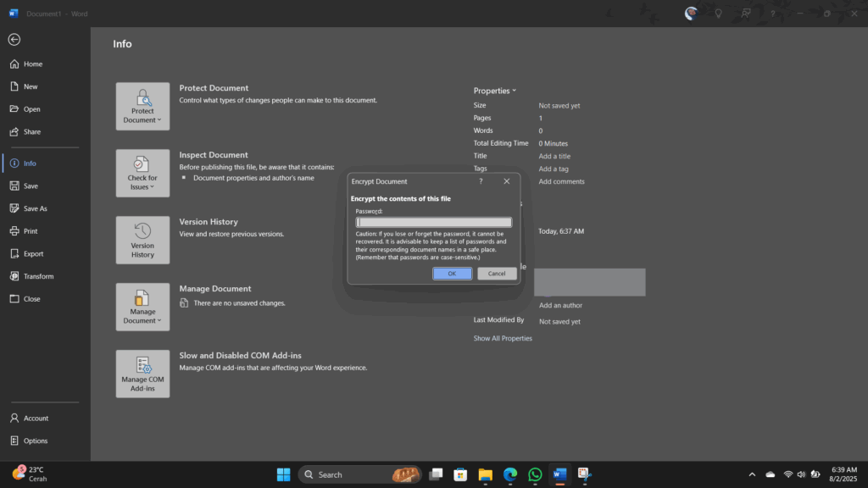Select Print in the sidebar
Viewport: 868px width, 488px height.
tap(31, 231)
